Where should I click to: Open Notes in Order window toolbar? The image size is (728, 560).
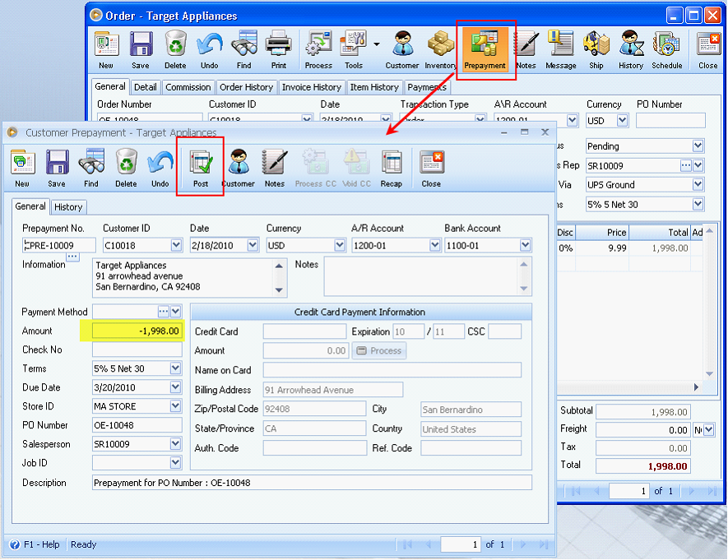[x=526, y=50]
